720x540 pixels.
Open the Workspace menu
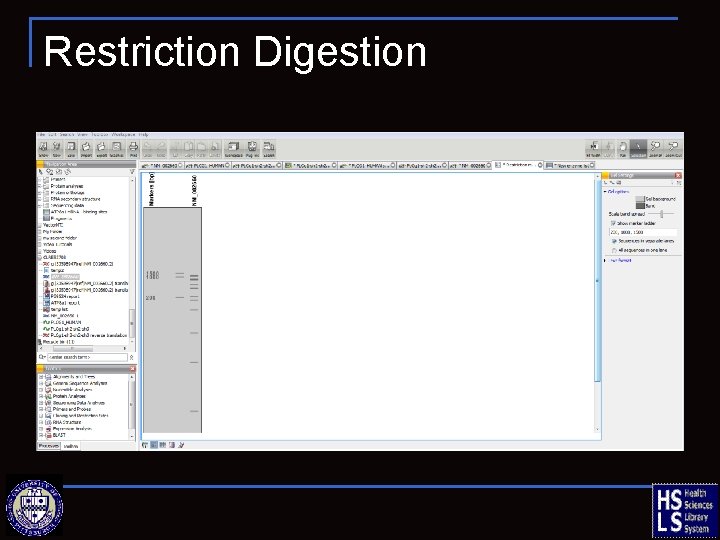(x=124, y=135)
